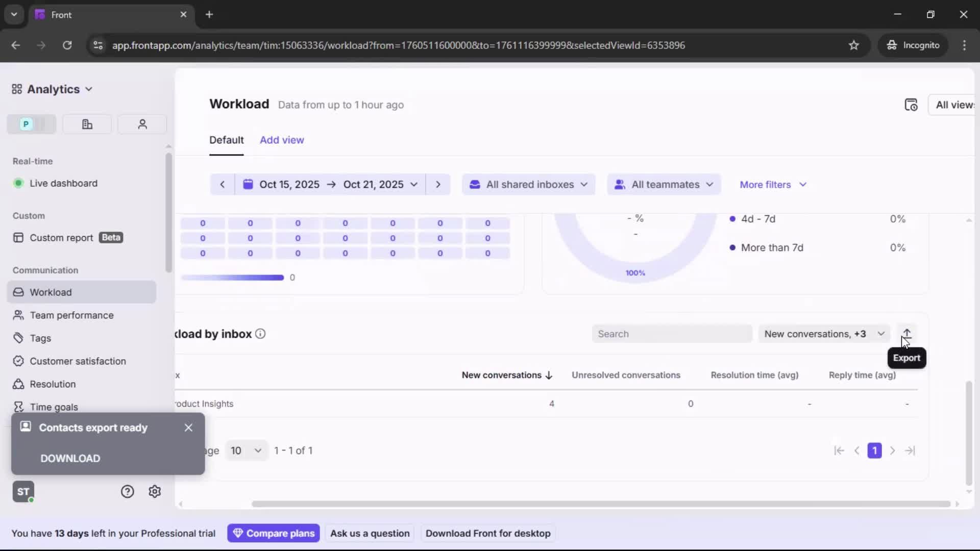Viewport: 980px width, 551px height.
Task: Open the schedule report calendar icon
Action: pos(912,105)
